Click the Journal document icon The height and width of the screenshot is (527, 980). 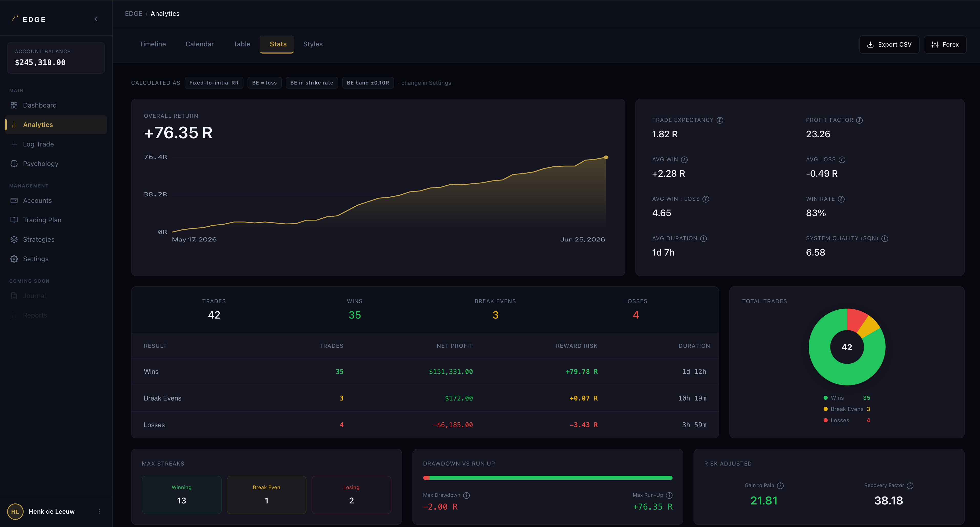(x=14, y=296)
